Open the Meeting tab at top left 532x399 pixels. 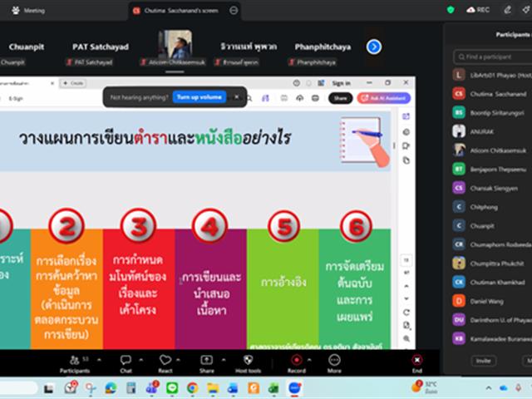[28, 11]
